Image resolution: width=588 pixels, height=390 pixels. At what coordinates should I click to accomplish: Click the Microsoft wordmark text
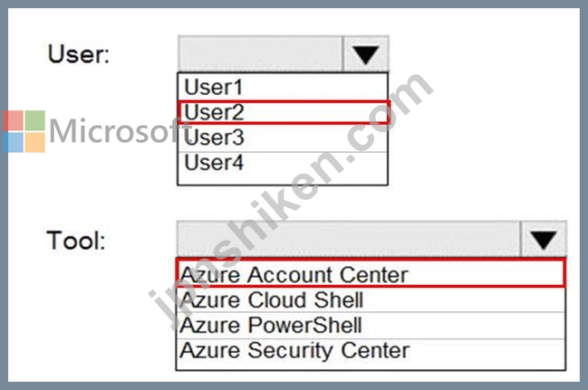point(113,132)
